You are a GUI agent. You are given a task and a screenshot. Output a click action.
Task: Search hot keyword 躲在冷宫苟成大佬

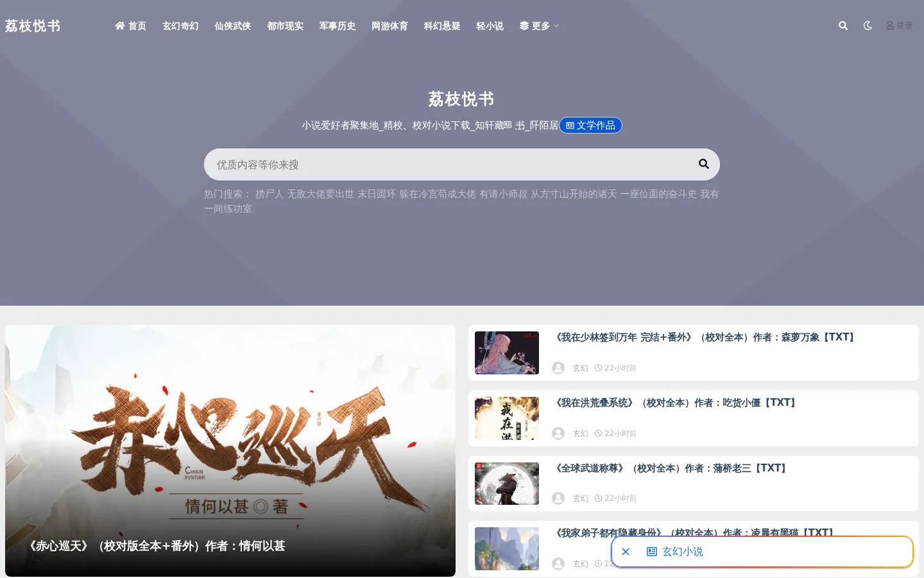pos(438,194)
